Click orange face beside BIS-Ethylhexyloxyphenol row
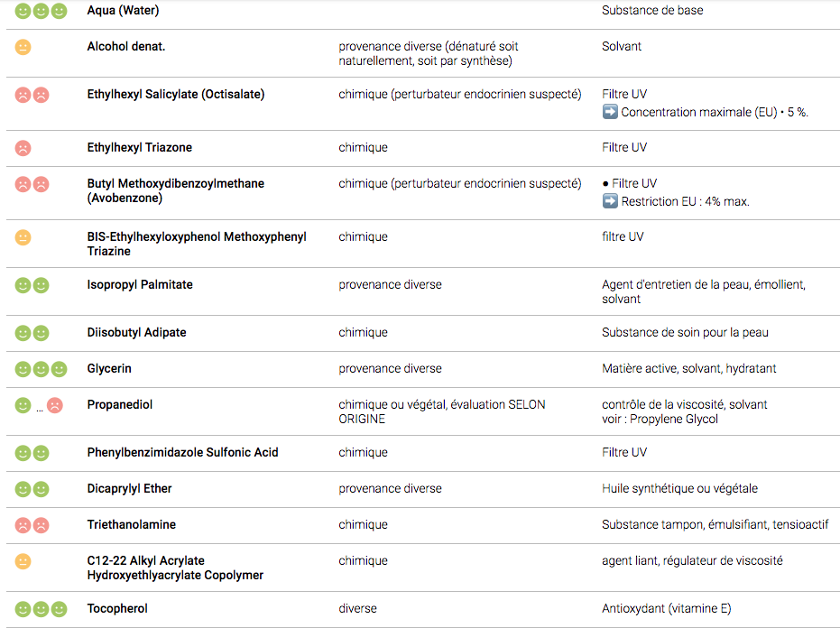The image size is (840, 628). click(x=23, y=237)
